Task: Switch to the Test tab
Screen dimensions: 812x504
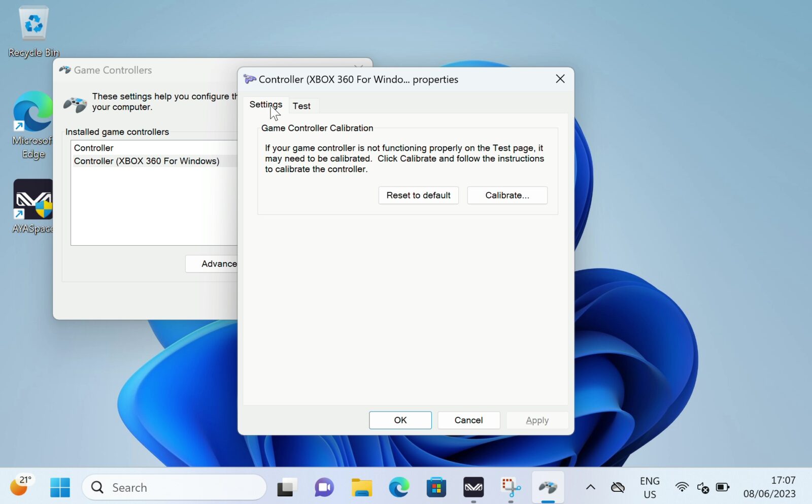Action: (x=302, y=106)
